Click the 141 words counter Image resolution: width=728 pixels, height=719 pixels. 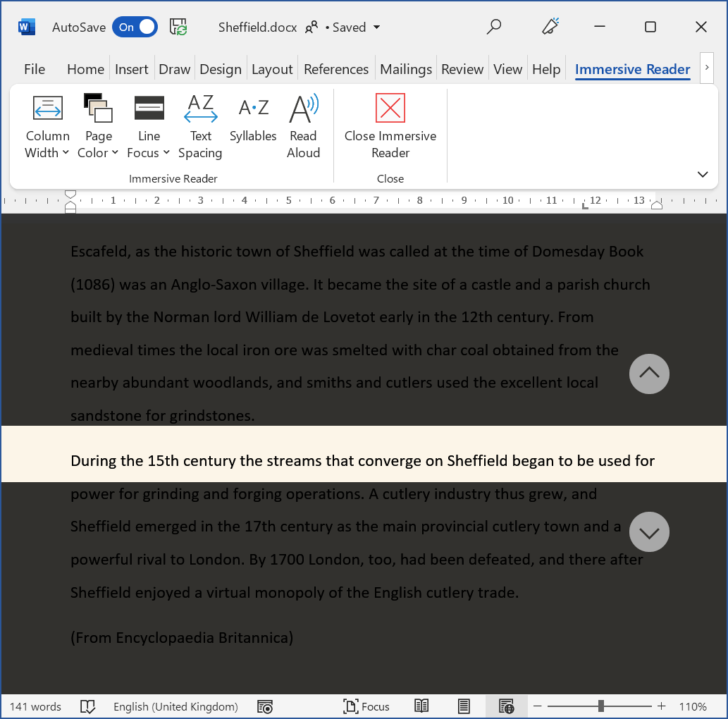click(x=35, y=706)
